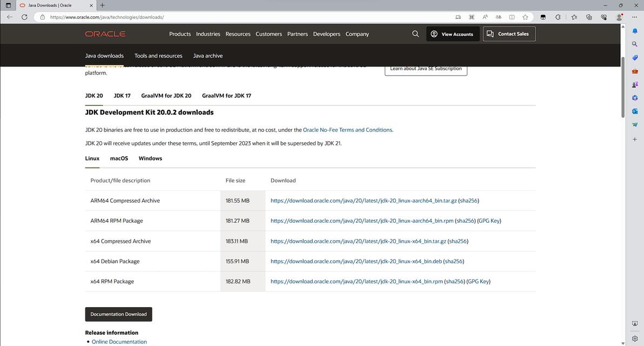Add sidebar app with plus icon

(x=635, y=139)
